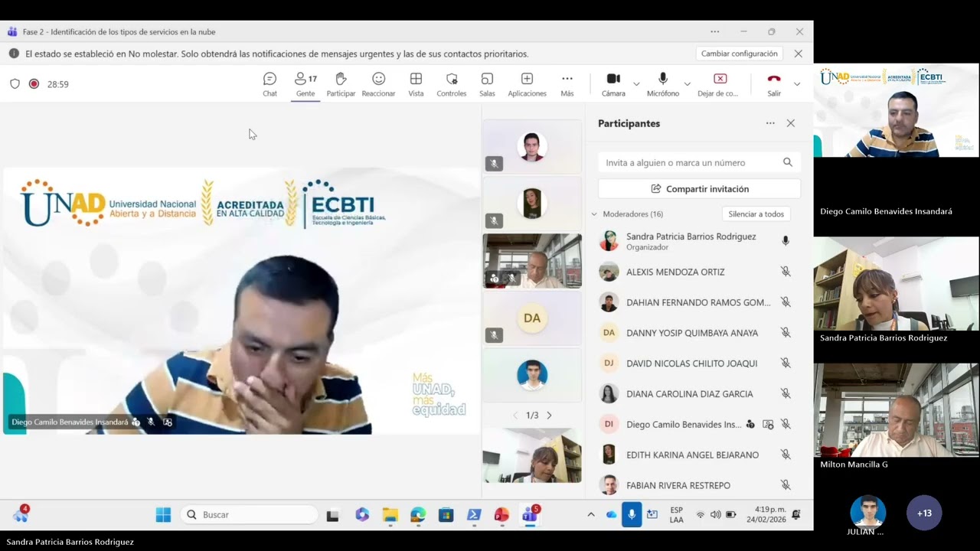Viewport: 980px width, 551px height.
Task: Open Cambiar configuración for notifications
Action: [740, 54]
